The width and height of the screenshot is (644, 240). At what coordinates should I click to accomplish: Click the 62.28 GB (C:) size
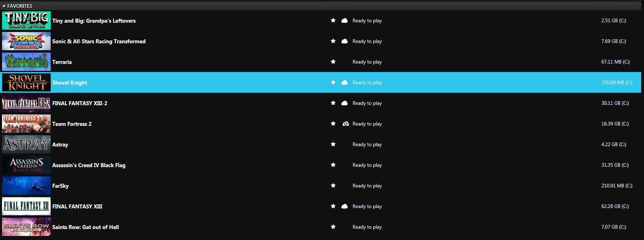pos(615,206)
